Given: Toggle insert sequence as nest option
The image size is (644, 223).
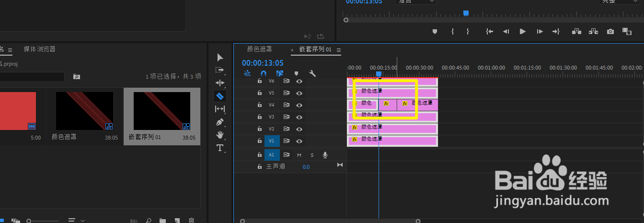Looking at the screenshot, I should 247,73.
